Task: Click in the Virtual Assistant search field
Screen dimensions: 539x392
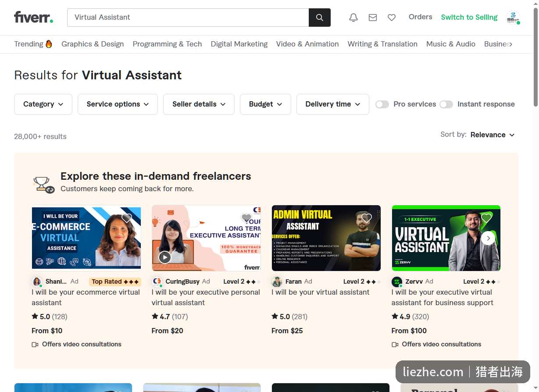Action: (188, 18)
